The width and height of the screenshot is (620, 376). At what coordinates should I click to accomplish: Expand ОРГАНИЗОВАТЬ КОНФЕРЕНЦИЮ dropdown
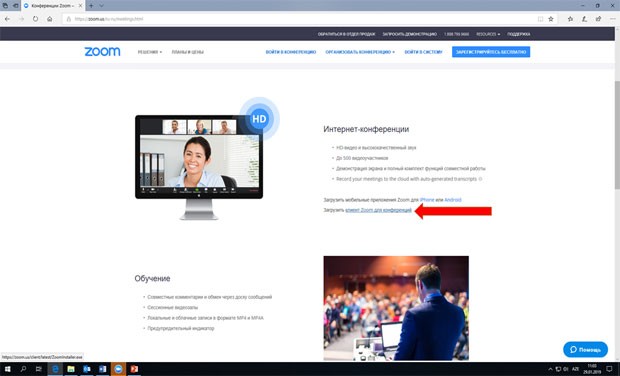(x=360, y=52)
